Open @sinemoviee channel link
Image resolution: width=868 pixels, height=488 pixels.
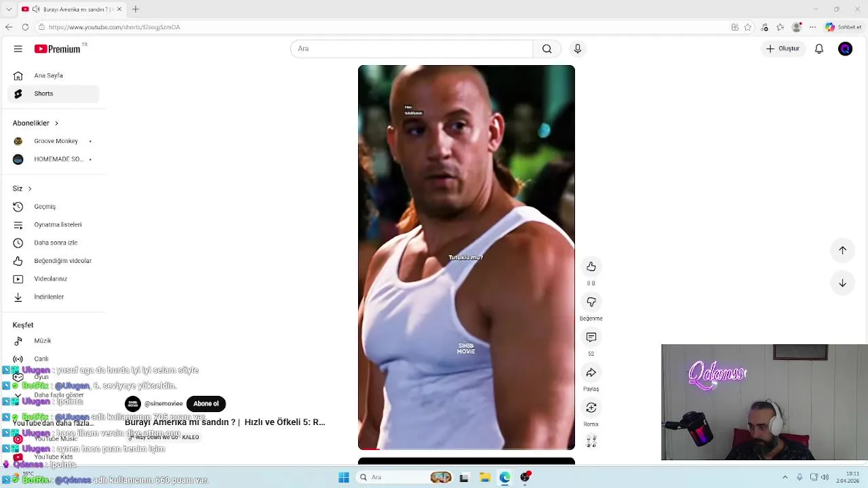pos(163,404)
